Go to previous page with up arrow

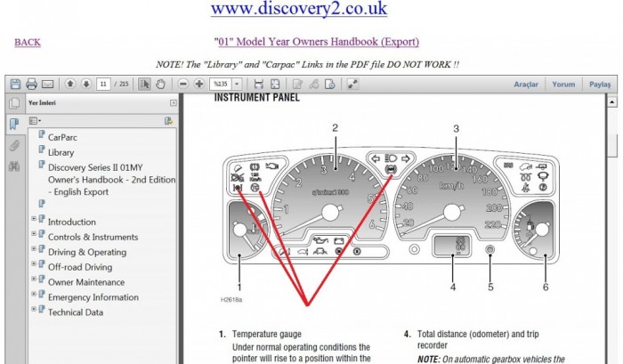(70, 84)
